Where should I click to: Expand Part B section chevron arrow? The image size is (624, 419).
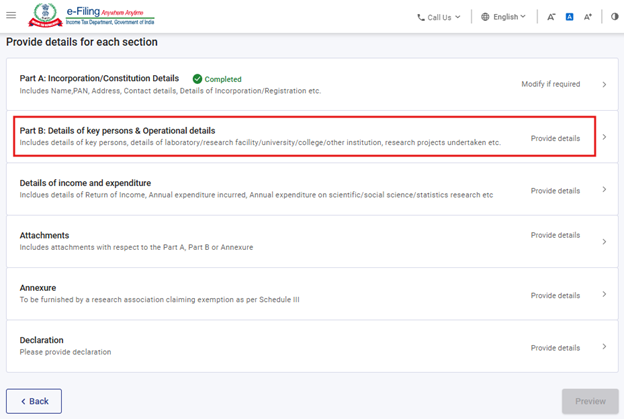pos(604,137)
